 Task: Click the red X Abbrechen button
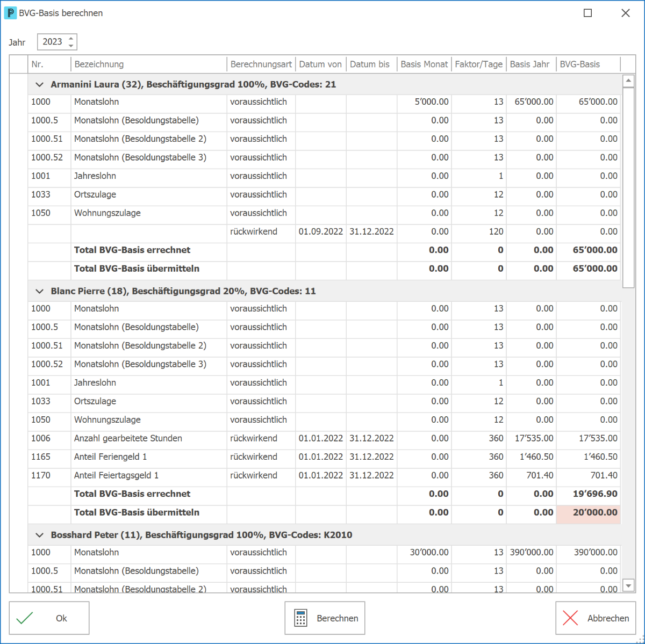pyautogui.click(x=596, y=618)
